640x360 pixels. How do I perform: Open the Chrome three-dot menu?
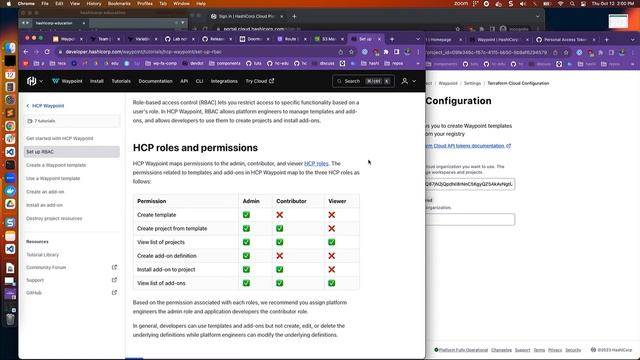[418, 52]
